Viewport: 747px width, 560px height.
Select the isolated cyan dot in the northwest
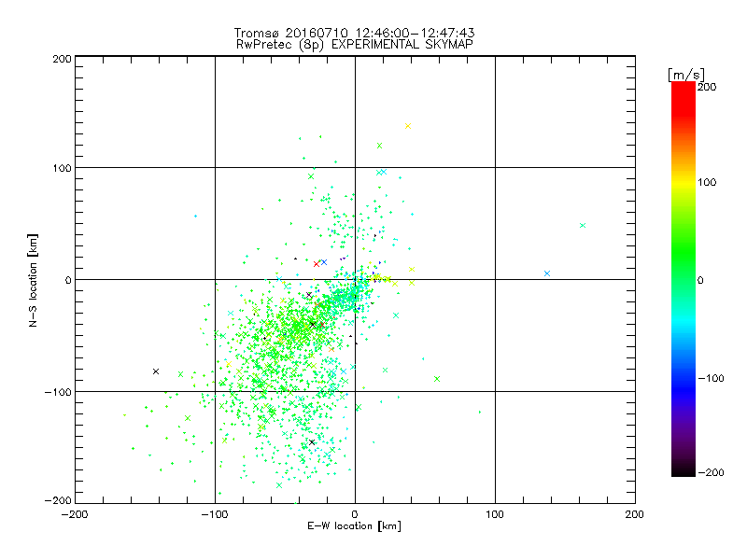pyautogui.click(x=195, y=217)
